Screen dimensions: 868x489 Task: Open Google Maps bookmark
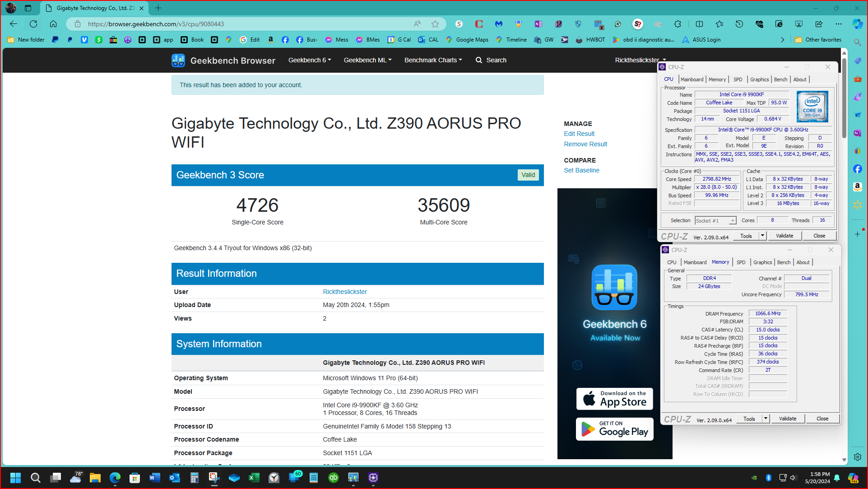(x=467, y=40)
